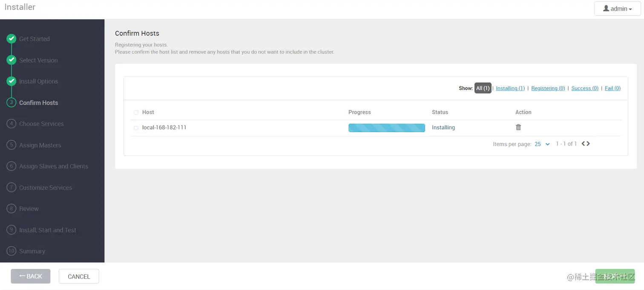Click host name local-168-182-111
The image size is (644, 290).
(164, 127)
